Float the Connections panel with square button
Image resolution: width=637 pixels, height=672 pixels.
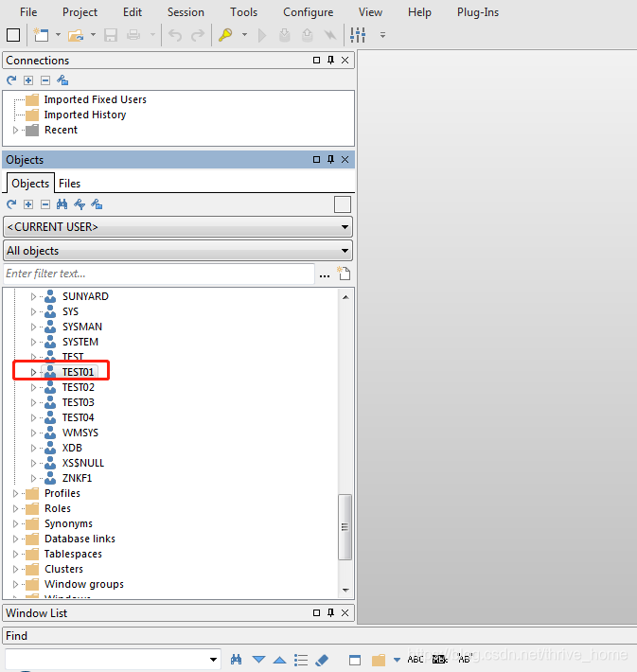(316, 60)
